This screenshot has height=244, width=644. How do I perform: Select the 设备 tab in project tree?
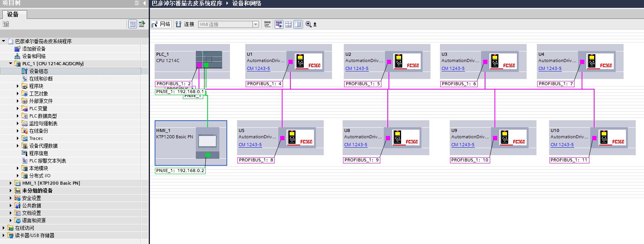click(x=13, y=15)
